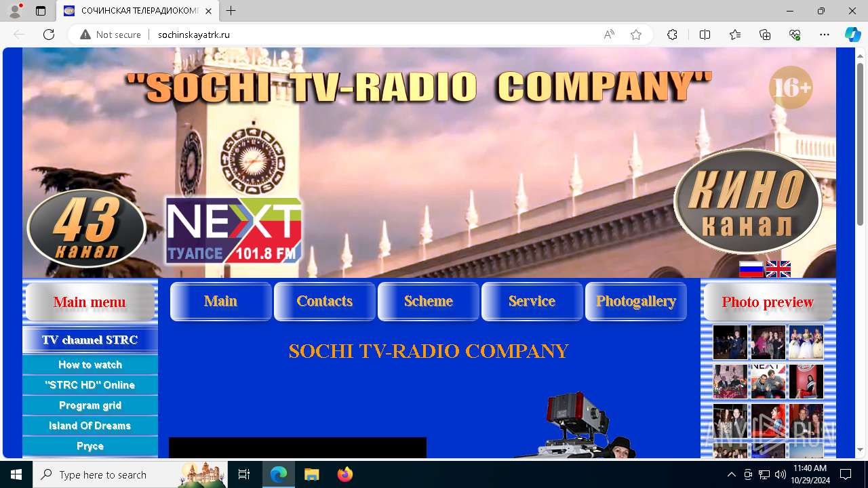Click the NEXT Туапсе 101.8 FM logo

[x=234, y=230]
